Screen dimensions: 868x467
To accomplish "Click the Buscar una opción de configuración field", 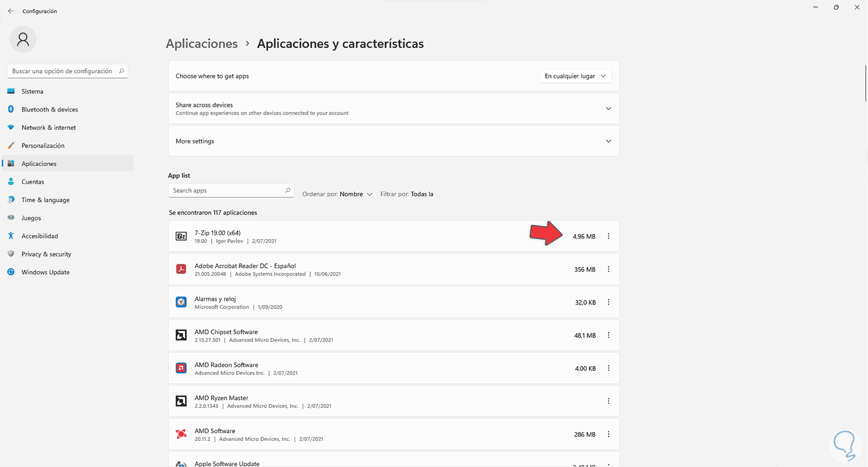I will pyautogui.click(x=62, y=71).
